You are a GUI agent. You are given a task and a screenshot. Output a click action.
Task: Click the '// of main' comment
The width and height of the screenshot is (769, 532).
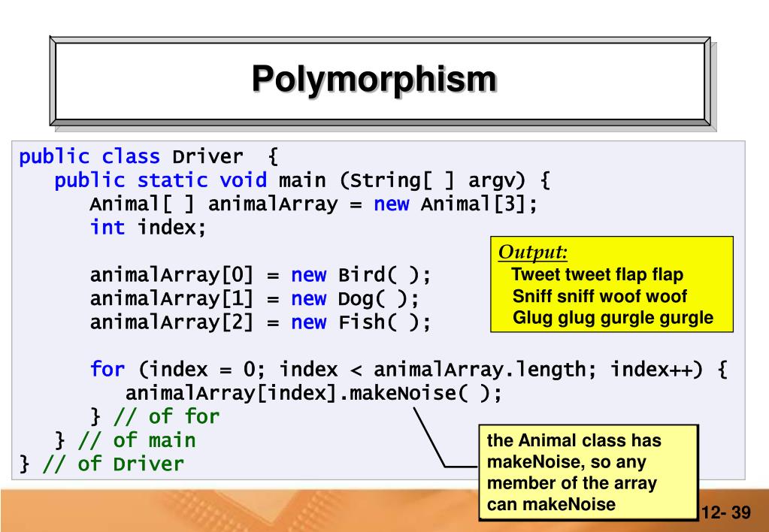(137, 440)
